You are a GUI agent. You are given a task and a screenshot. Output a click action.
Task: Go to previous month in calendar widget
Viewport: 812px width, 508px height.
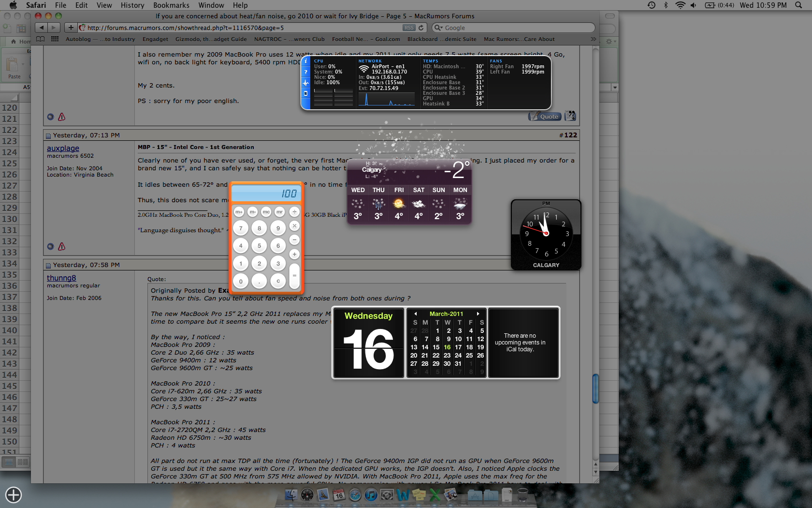[416, 314]
